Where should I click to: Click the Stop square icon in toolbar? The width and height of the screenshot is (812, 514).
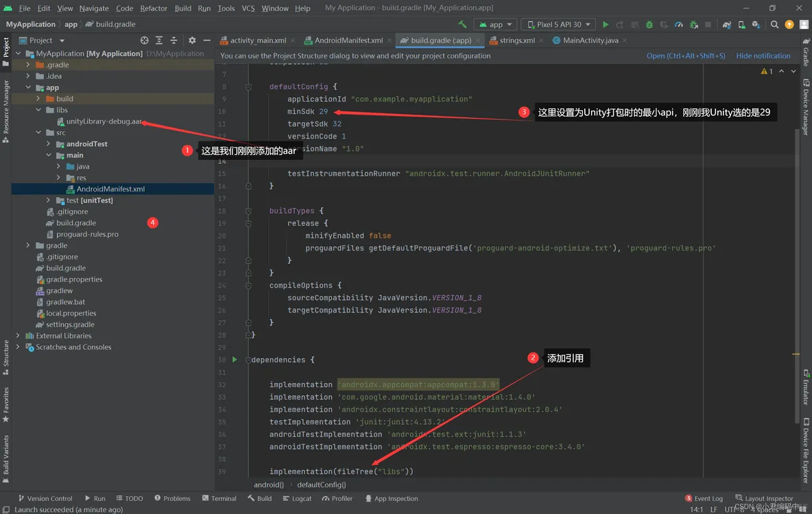click(708, 24)
